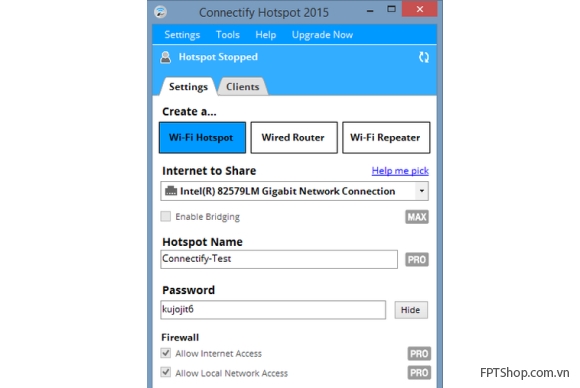Select the Settings tab
The width and height of the screenshot is (580, 388).
pyautogui.click(x=188, y=87)
